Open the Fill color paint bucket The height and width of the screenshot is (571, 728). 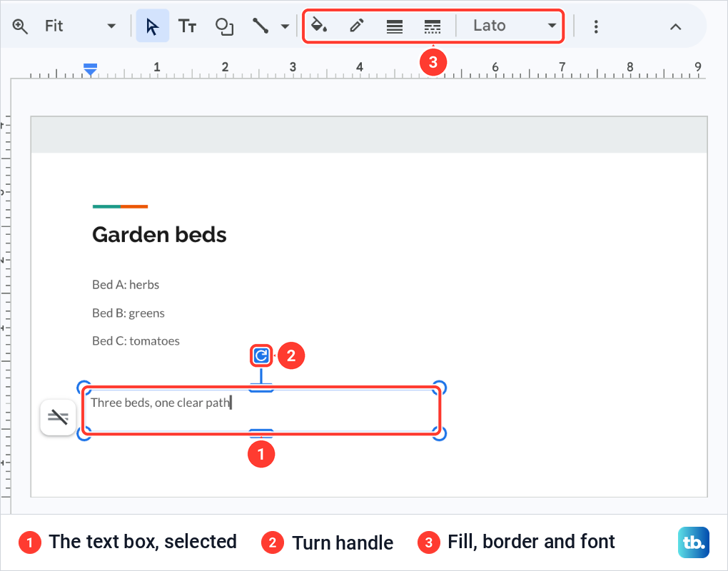tap(318, 26)
